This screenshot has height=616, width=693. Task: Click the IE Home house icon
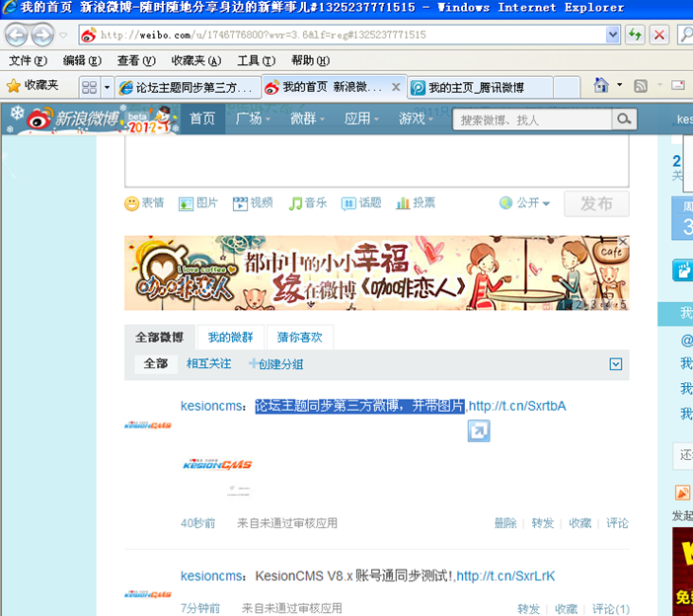click(x=601, y=85)
